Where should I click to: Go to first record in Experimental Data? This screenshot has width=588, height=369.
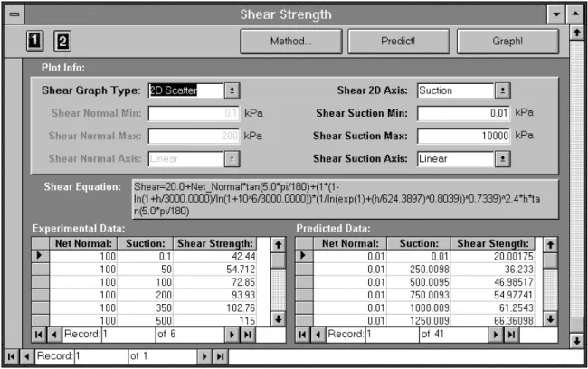(39, 335)
